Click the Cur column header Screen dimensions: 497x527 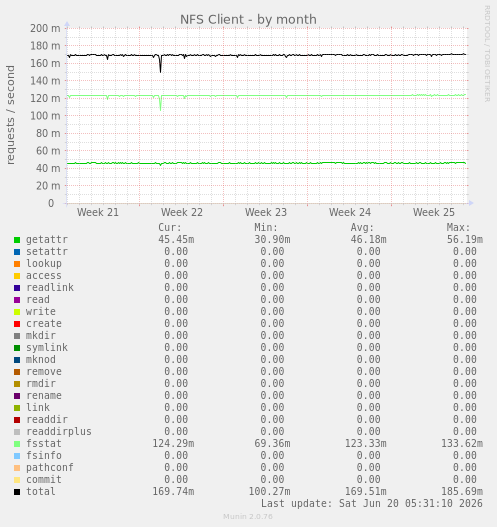click(x=170, y=228)
